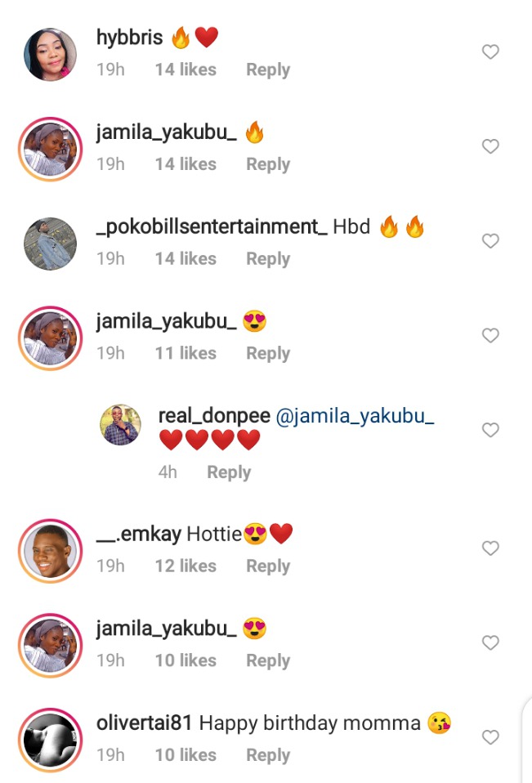
Task: Tap heart on __.emkay Hottie comment
Action: point(490,548)
